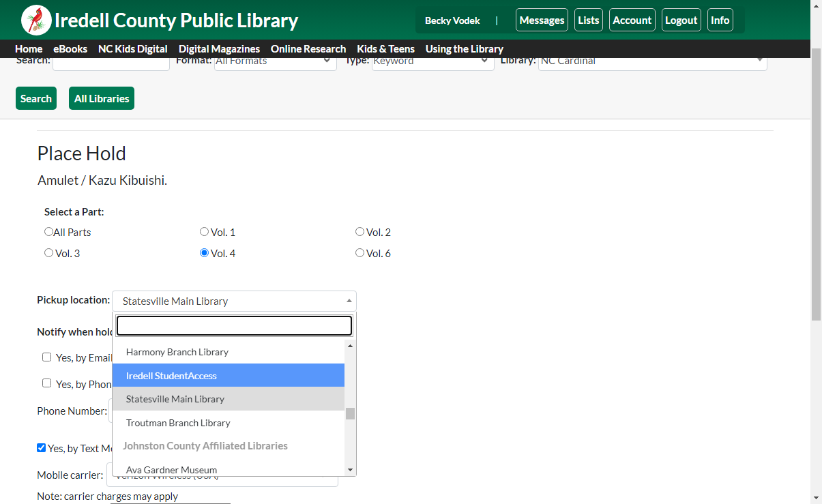Select the Vol. 6 radio button
This screenshot has width=822, height=504.
click(359, 253)
